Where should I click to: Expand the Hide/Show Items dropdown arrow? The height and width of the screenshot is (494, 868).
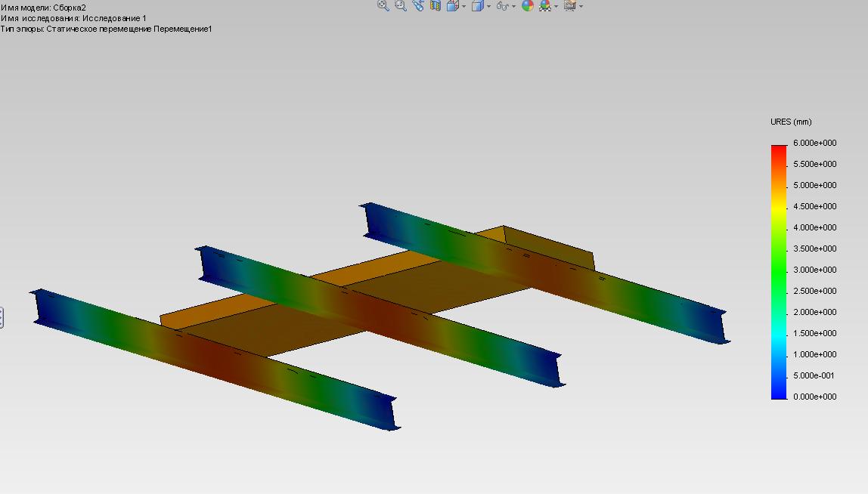[x=513, y=6]
